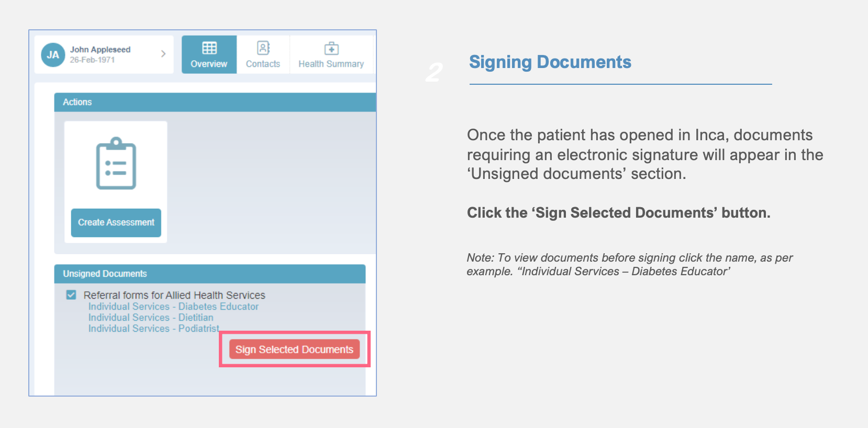Select the Overview tab label

point(209,64)
